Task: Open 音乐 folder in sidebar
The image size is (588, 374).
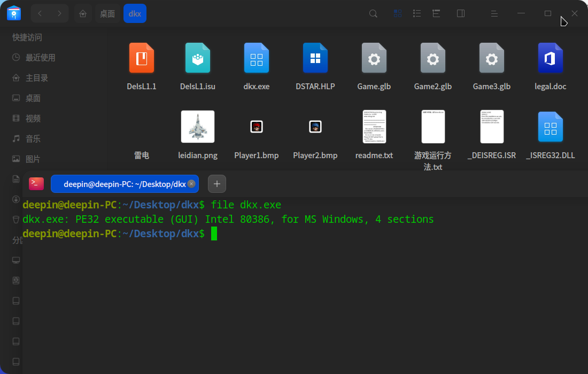Action: [32, 138]
